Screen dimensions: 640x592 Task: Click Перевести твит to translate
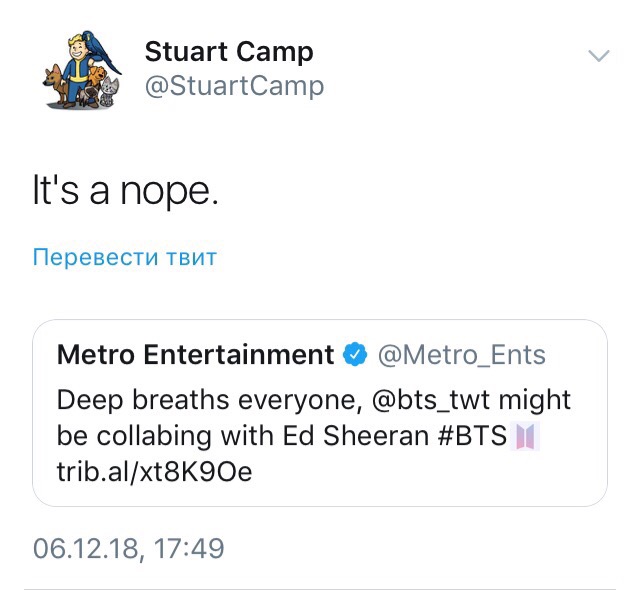[x=125, y=257]
